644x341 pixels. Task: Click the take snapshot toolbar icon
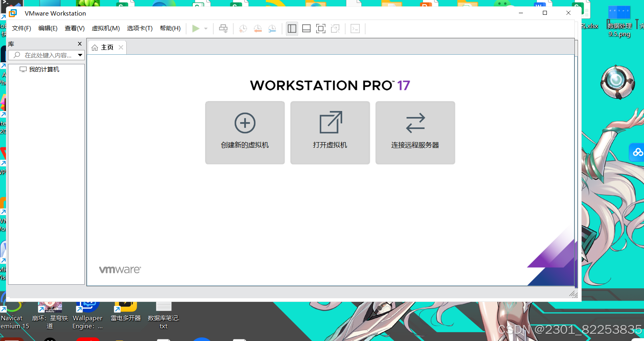[243, 29]
